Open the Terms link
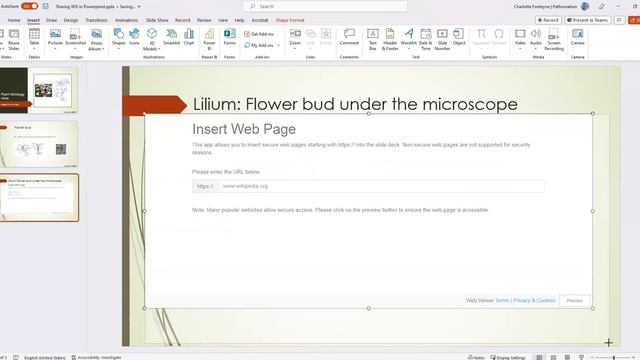Screen dimensions: 640x360 pos(502,300)
